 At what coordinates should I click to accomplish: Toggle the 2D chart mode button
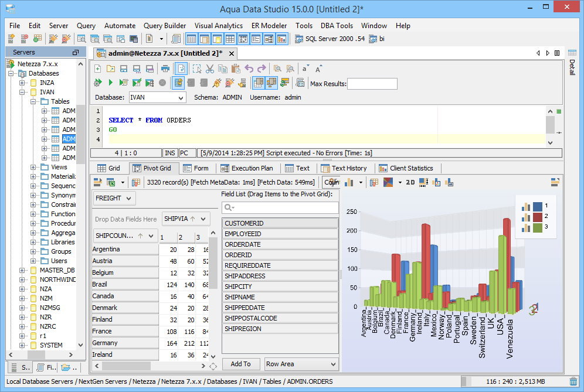(410, 182)
